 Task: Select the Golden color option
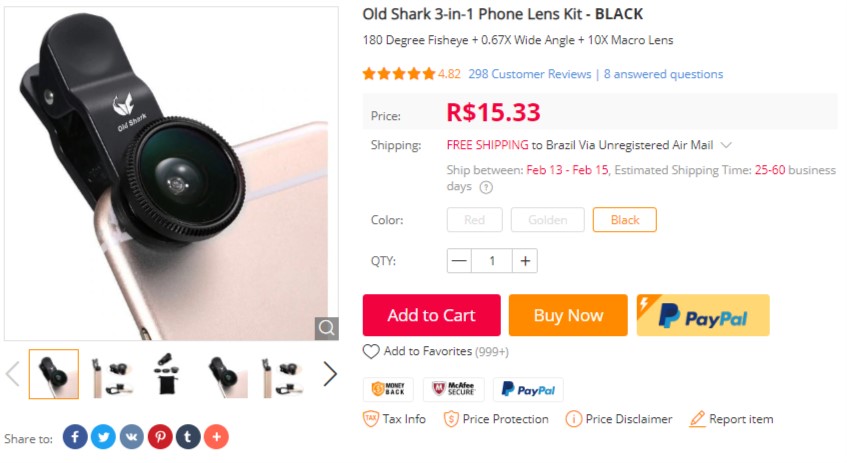coord(547,220)
